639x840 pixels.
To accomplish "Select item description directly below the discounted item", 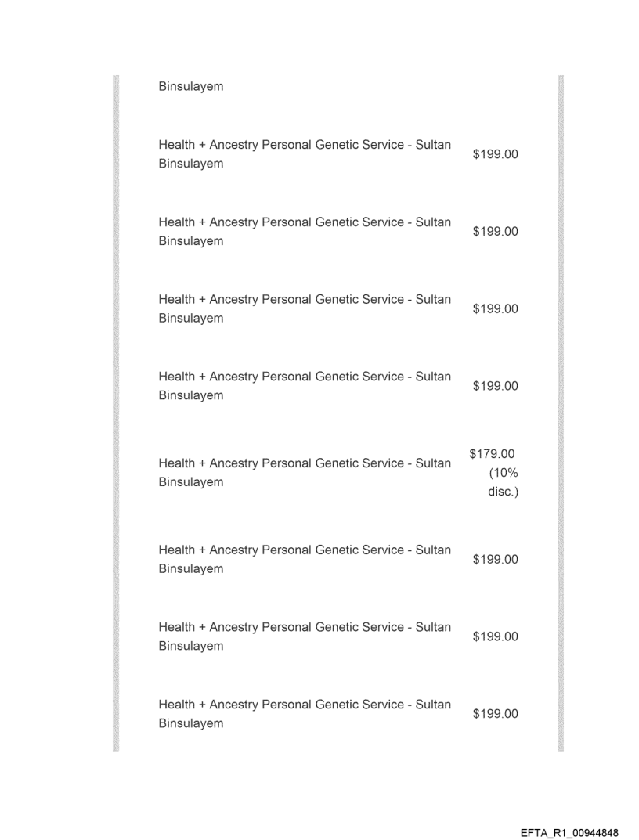I will pyautogui.click(x=304, y=560).
